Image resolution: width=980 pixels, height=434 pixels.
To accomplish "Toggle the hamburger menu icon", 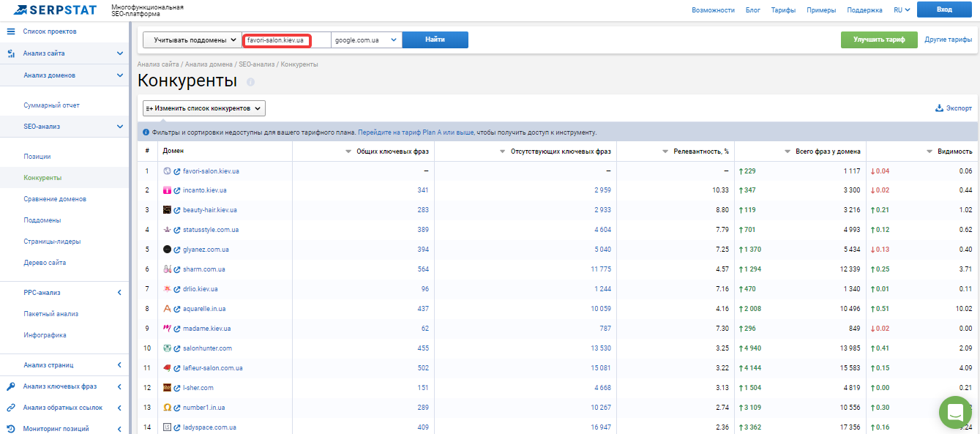I will coord(10,31).
